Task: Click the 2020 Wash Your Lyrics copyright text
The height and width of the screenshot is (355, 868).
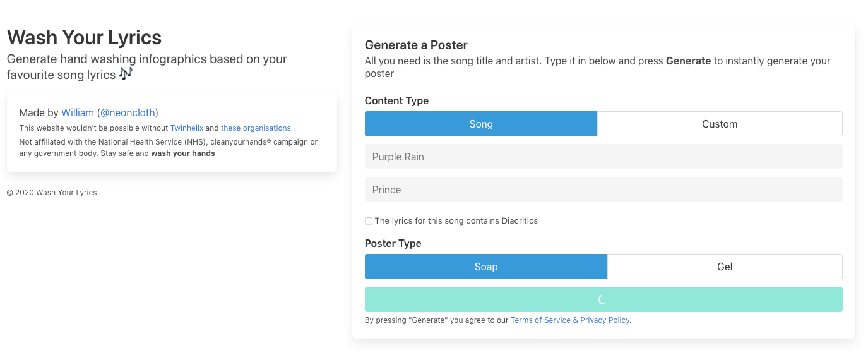Action: point(52,193)
